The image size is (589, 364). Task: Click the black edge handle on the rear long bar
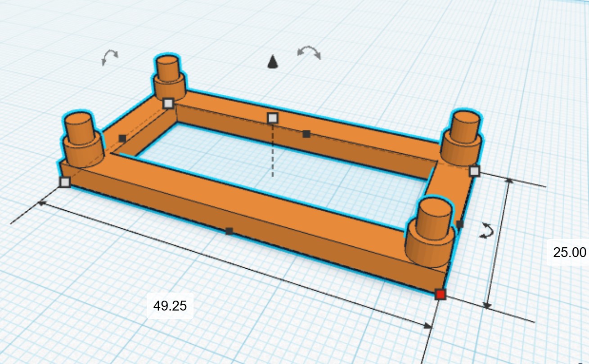click(x=306, y=134)
